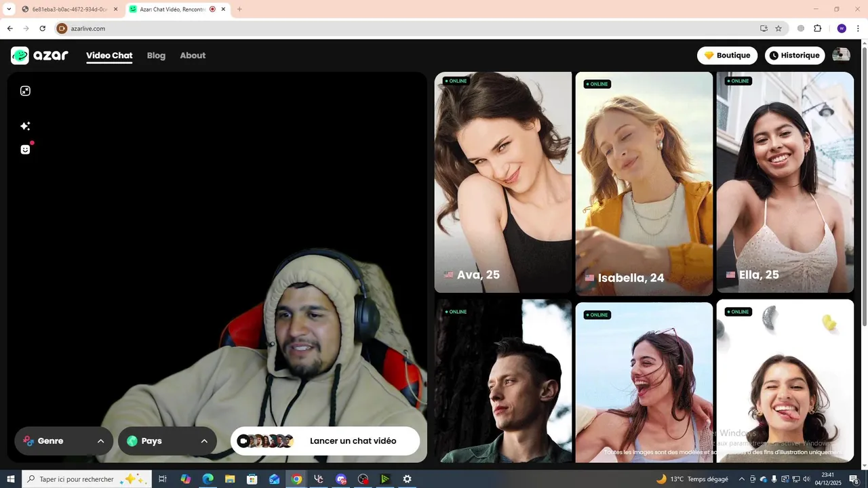
Task: Click the install app icon in address bar
Action: [764, 28]
